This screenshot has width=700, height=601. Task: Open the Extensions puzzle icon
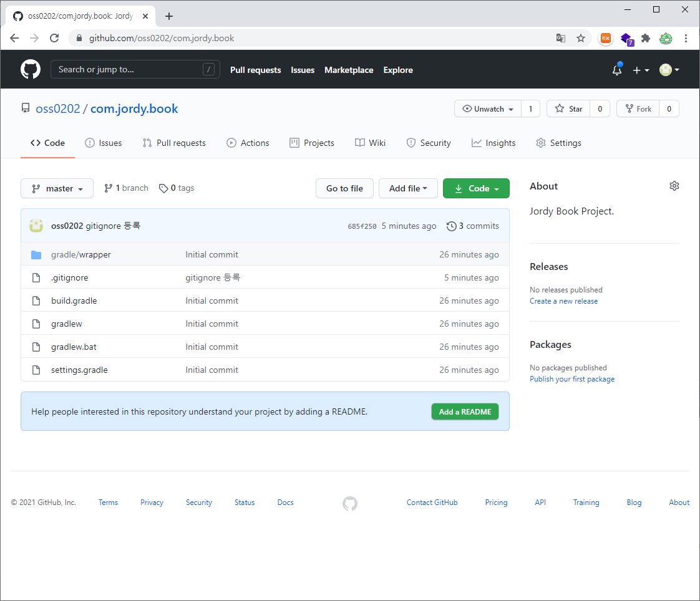(x=646, y=39)
